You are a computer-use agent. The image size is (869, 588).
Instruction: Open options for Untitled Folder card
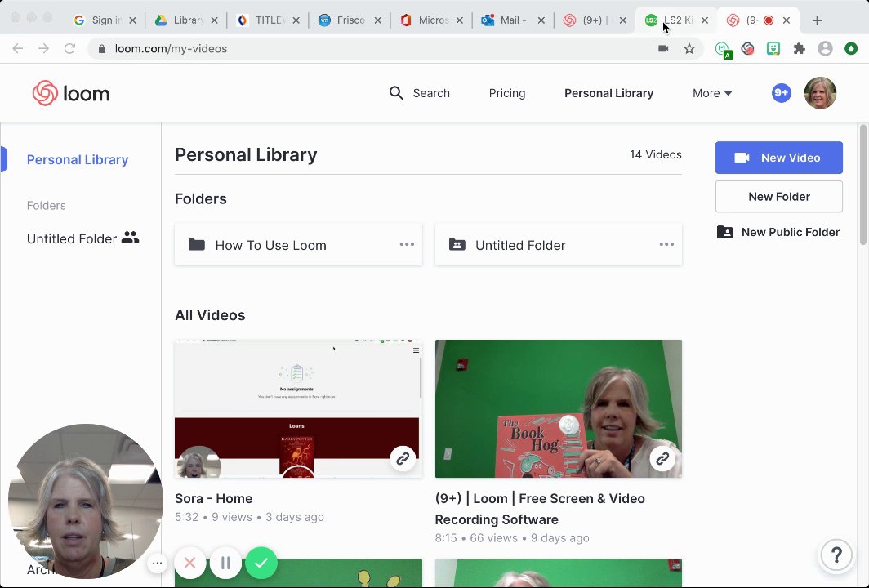tap(666, 244)
